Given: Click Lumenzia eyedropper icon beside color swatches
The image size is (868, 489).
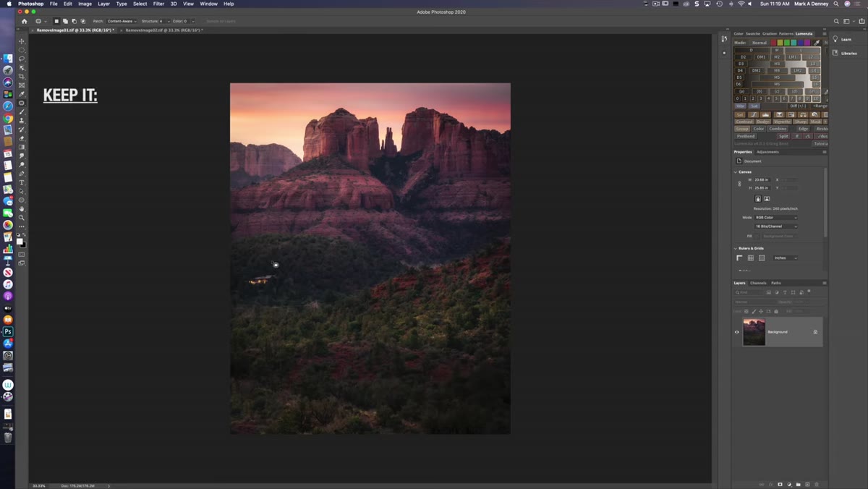Looking at the screenshot, I should point(816,43).
